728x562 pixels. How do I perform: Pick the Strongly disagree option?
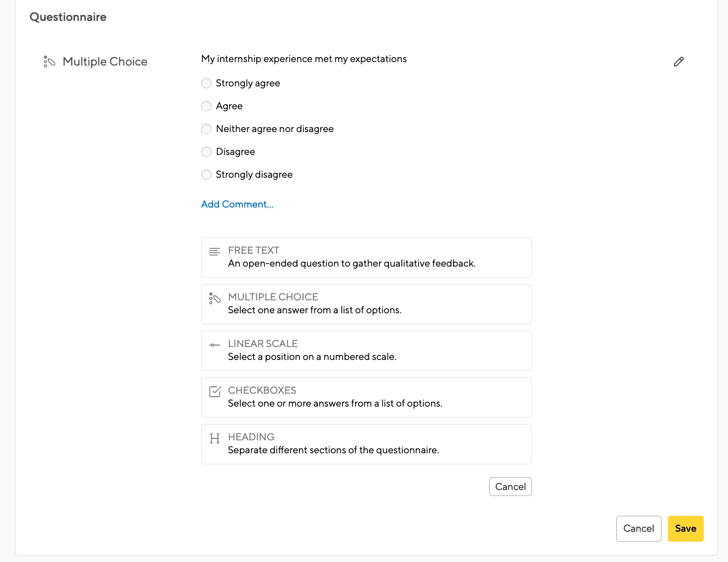click(x=206, y=174)
